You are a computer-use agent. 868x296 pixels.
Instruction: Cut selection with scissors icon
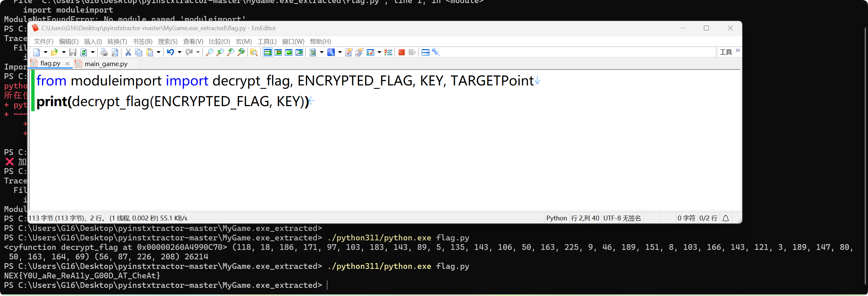[128, 52]
